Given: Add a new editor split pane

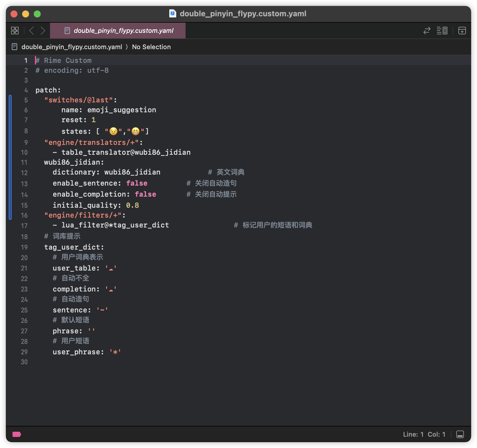Looking at the screenshot, I should click(x=462, y=31).
